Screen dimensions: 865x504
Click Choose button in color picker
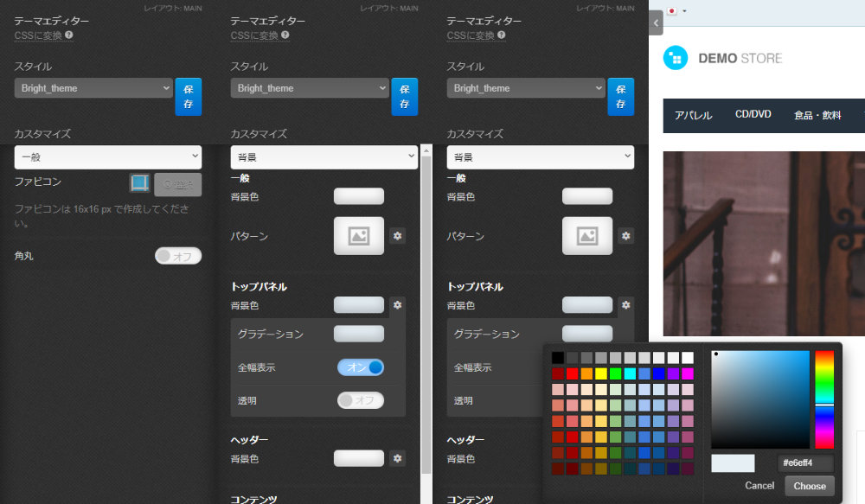810,486
